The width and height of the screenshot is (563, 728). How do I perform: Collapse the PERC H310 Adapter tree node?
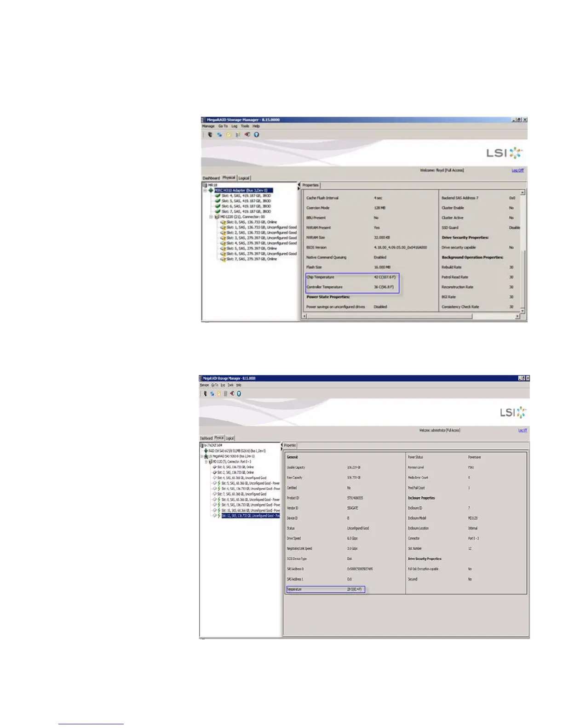click(205, 190)
